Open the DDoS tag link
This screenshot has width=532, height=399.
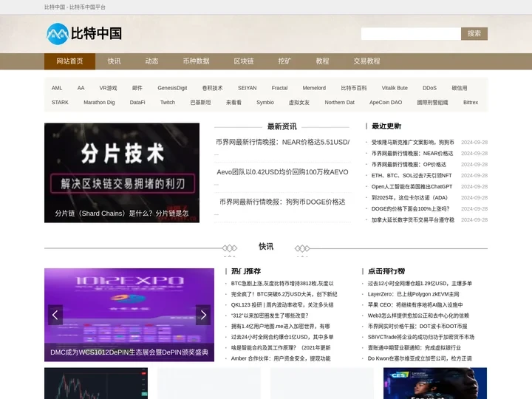click(x=429, y=88)
